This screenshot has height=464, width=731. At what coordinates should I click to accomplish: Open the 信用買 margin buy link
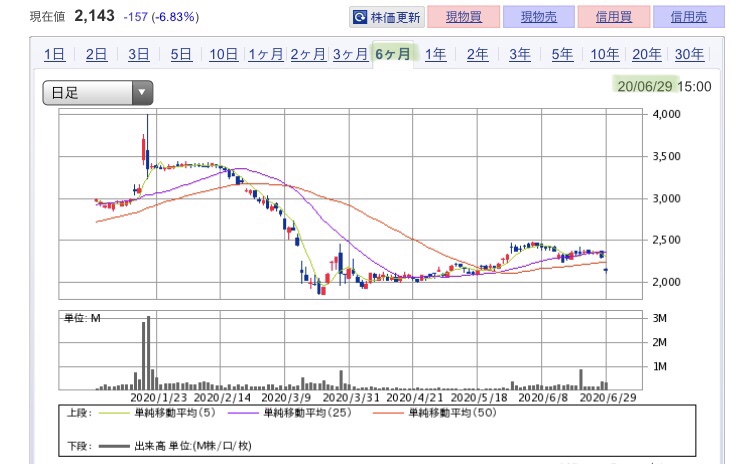point(614,17)
